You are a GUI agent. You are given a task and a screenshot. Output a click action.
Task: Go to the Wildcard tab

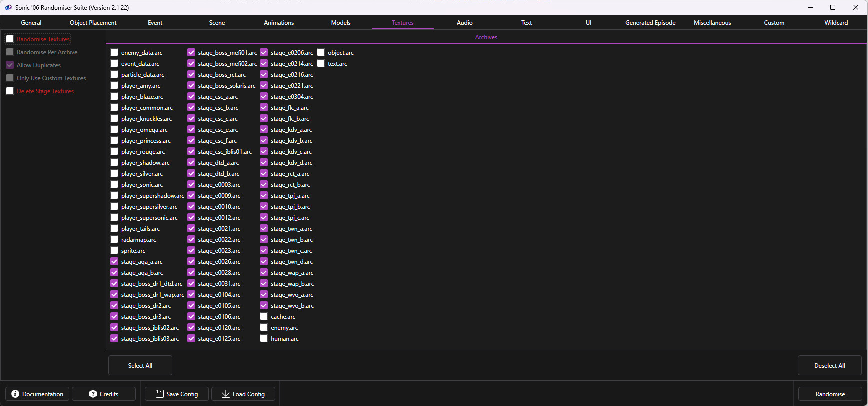pos(836,23)
